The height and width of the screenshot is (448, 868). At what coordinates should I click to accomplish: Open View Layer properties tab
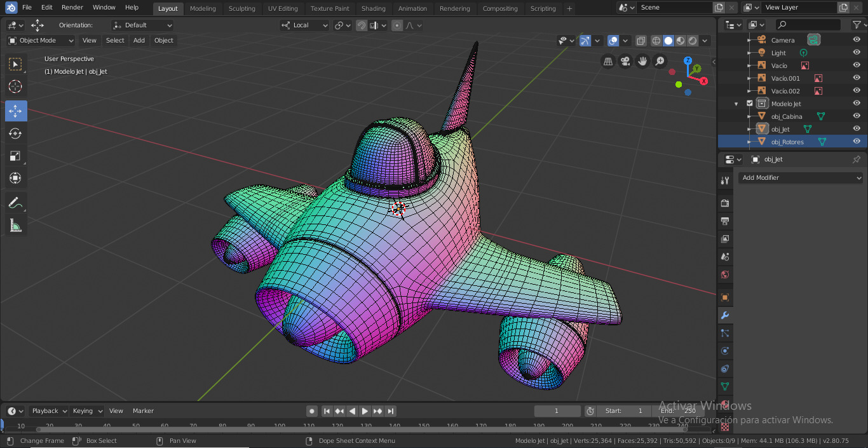[x=725, y=239]
